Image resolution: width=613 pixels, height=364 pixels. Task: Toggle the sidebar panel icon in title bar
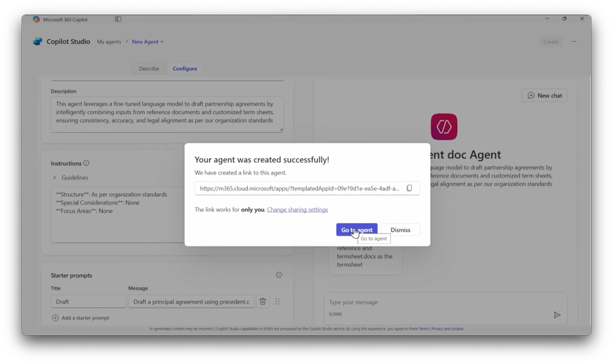[118, 19]
